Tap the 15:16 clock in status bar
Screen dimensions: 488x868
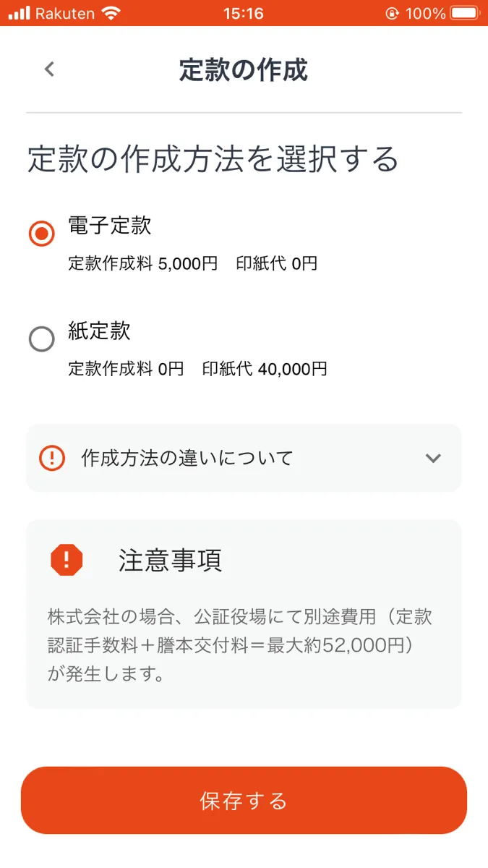pyautogui.click(x=244, y=12)
